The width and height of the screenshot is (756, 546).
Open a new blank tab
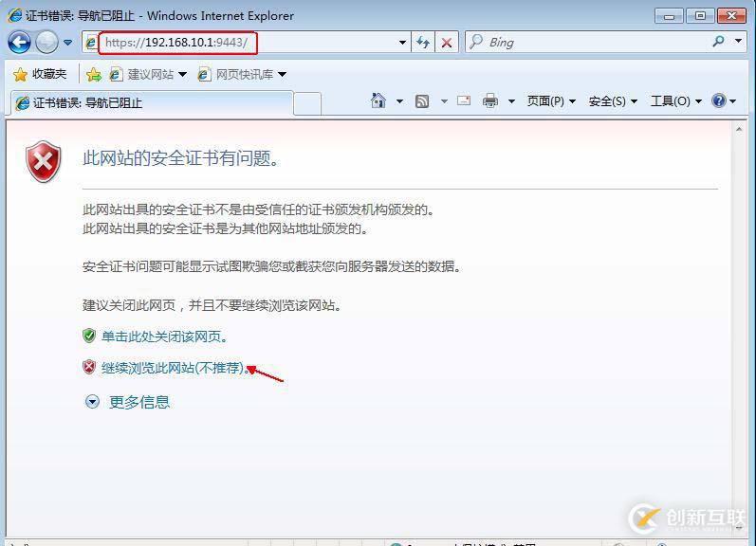pyautogui.click(x=307, y=103)
